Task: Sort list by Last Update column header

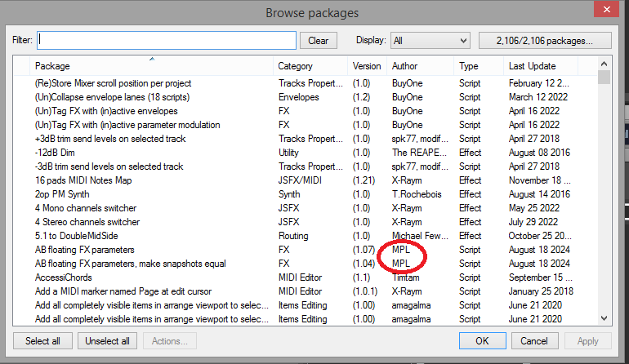Action: (x=540, y=66)
